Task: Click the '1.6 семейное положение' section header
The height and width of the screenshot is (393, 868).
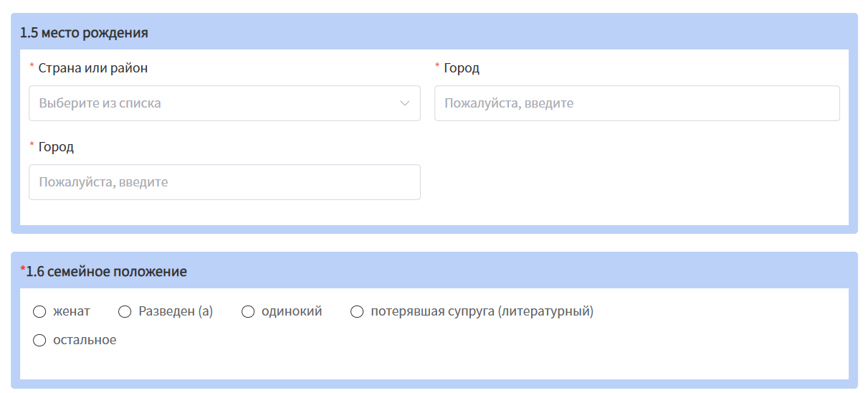Action: point(106,271)
